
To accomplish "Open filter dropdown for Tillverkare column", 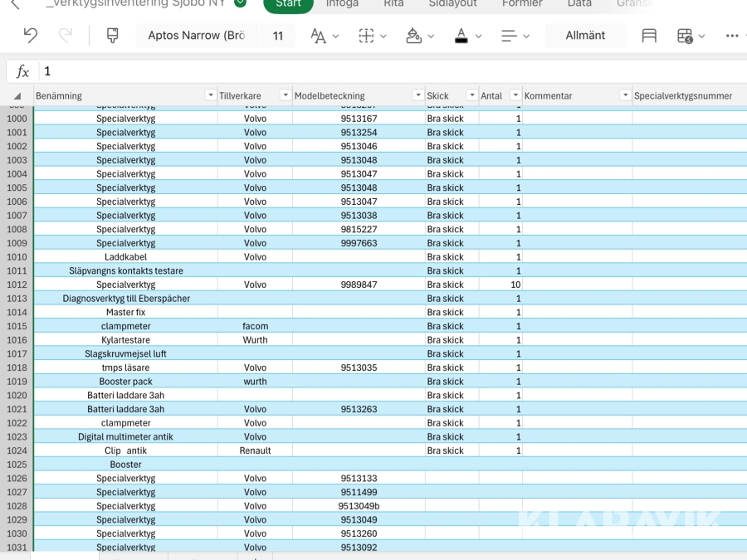I will [x=286, y=95].
